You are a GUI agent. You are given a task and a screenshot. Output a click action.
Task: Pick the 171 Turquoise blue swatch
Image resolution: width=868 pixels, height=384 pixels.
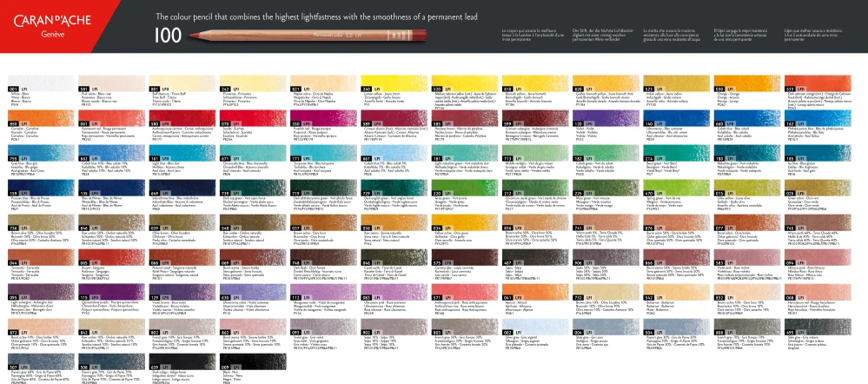pyautogui.click(x=324, y=153)
